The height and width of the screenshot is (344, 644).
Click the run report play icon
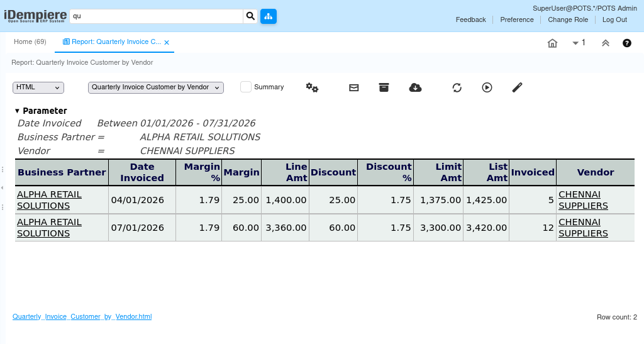pos(487,87)
